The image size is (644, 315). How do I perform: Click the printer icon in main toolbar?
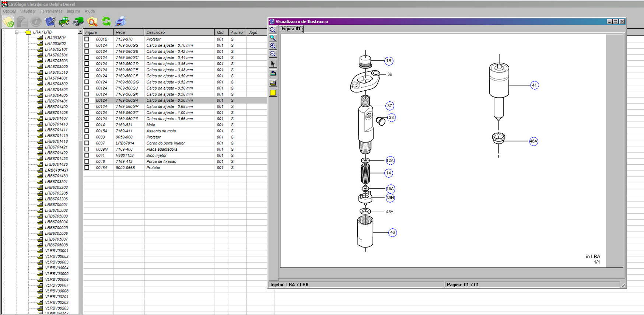click(120, 22)
